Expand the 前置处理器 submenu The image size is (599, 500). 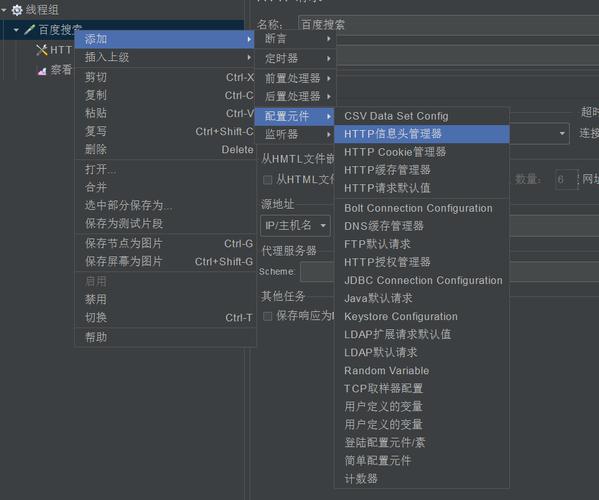(295, 78)
